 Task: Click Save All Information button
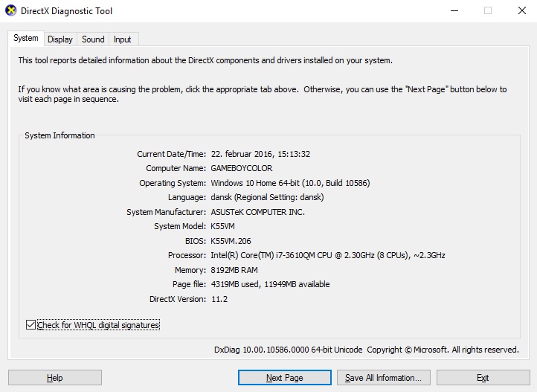(383, 378)
